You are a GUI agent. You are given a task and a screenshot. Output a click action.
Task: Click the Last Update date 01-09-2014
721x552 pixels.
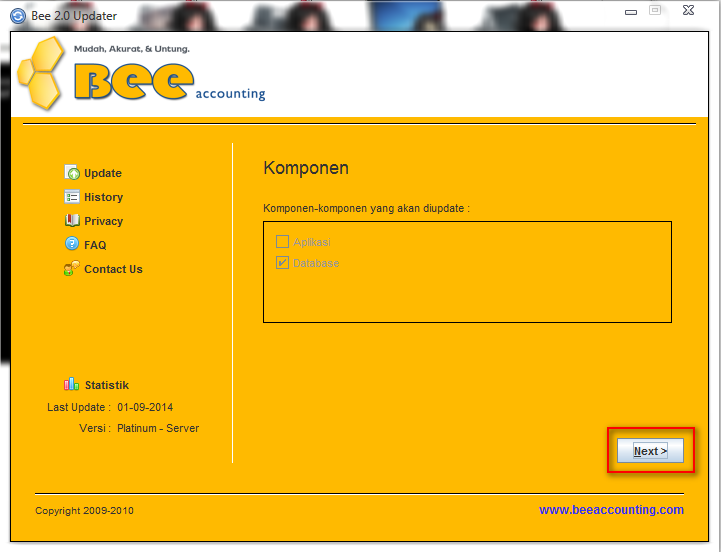click(145, 407)
